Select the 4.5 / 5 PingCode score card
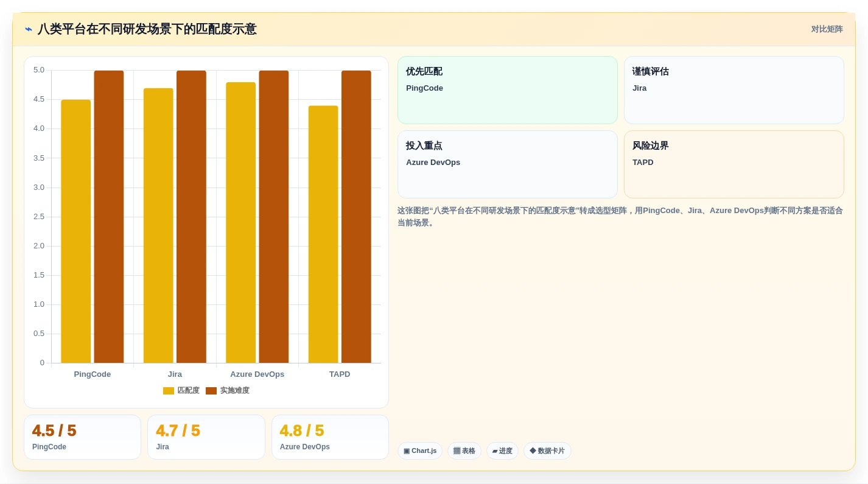The height and width of the screenshot is (484, 868). (x=83, y=437)
